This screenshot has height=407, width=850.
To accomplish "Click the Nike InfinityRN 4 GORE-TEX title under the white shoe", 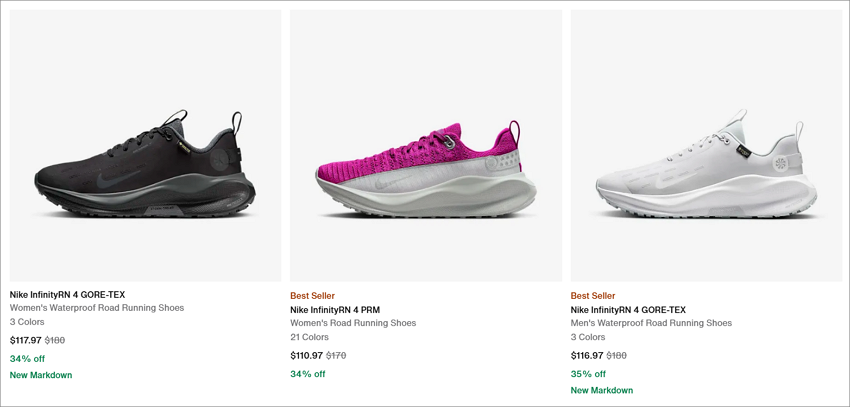I will tap(628, 310).
